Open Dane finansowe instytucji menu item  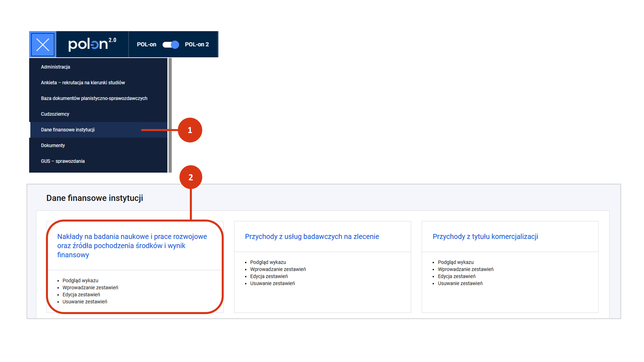click(68, 130)
